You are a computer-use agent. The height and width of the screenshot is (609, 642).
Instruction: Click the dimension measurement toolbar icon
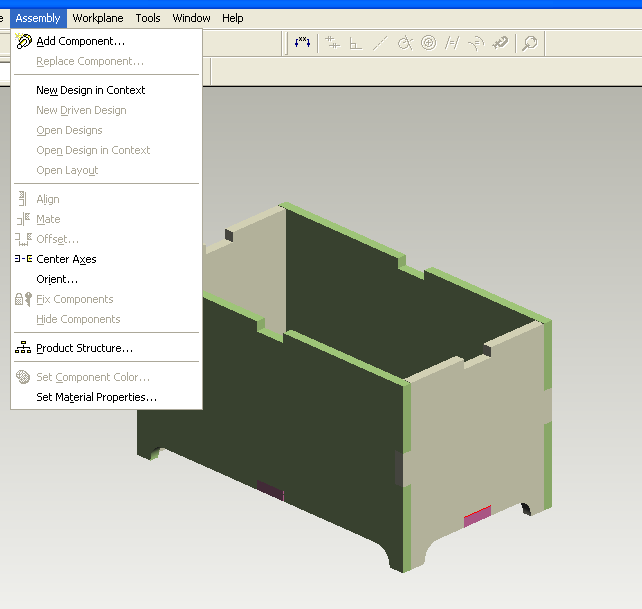[302, 42]
